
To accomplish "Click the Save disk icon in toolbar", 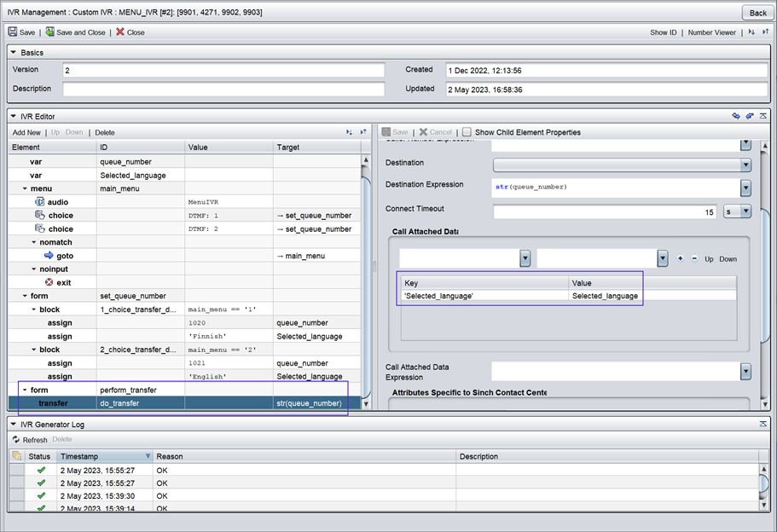I will (x=13, y=32).
